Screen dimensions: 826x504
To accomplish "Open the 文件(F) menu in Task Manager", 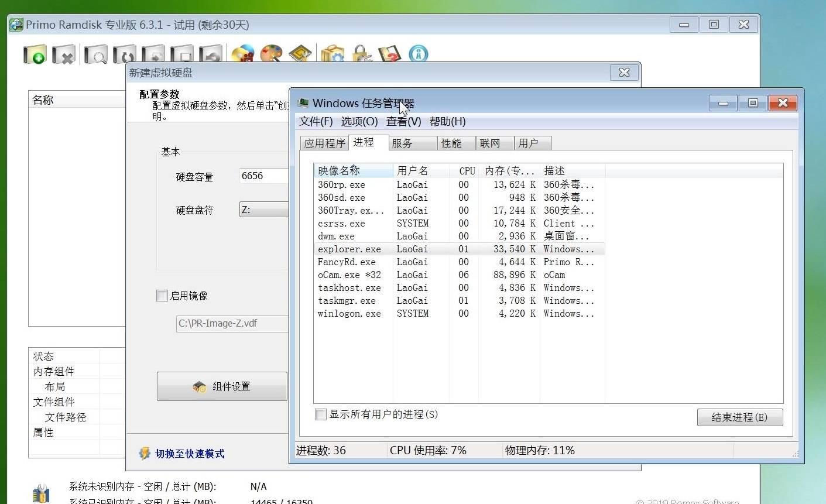I will tap(316, 121).
